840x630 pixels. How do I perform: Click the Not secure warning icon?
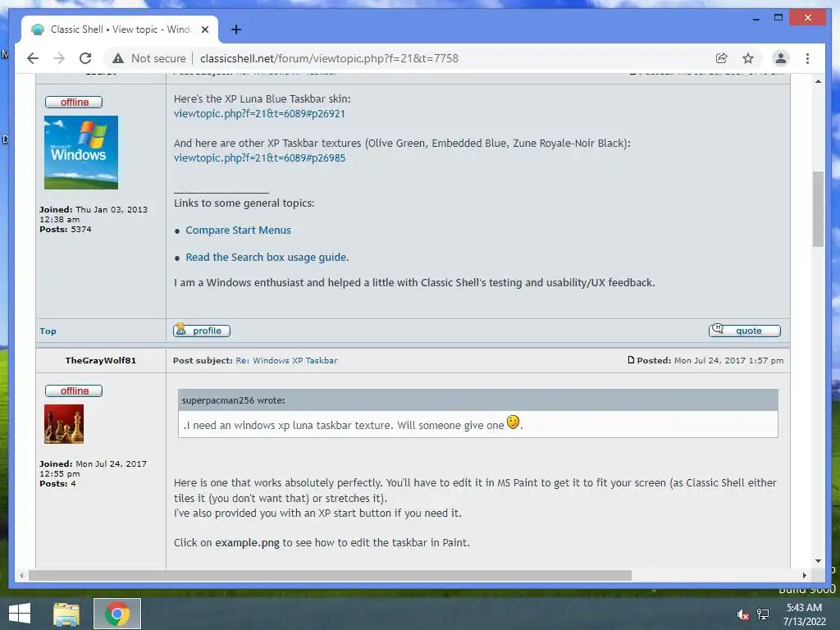[118, 58]
